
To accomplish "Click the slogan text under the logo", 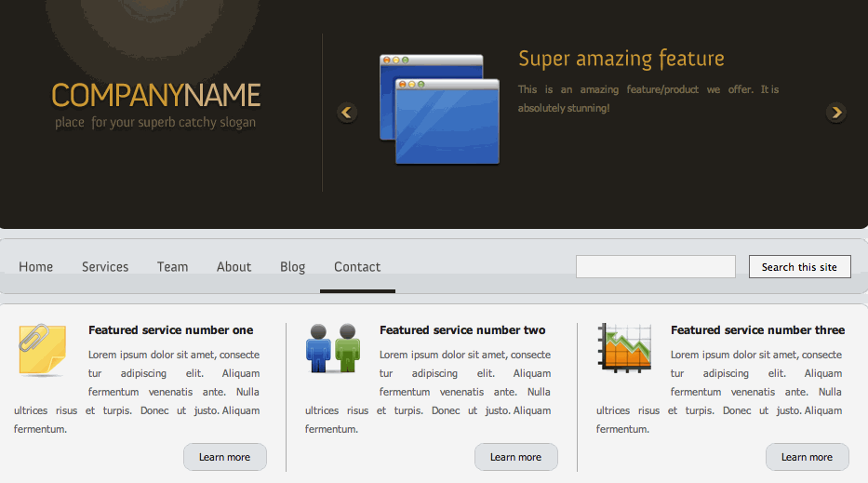I will 155,123.
